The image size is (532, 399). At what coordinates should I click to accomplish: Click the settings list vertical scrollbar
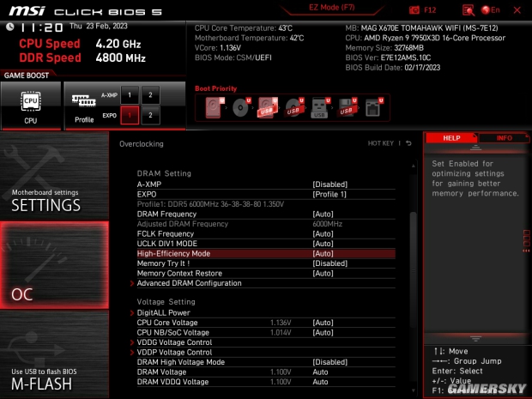click(413, 278)
